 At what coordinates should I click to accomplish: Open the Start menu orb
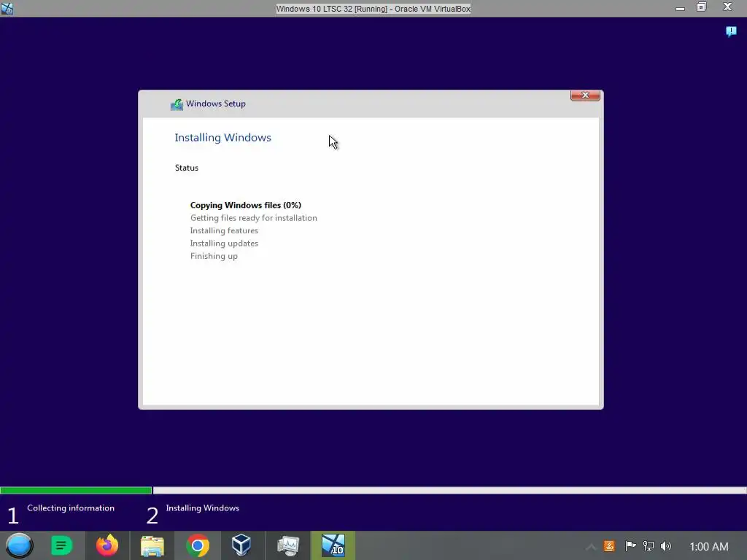tap(19, 545)
